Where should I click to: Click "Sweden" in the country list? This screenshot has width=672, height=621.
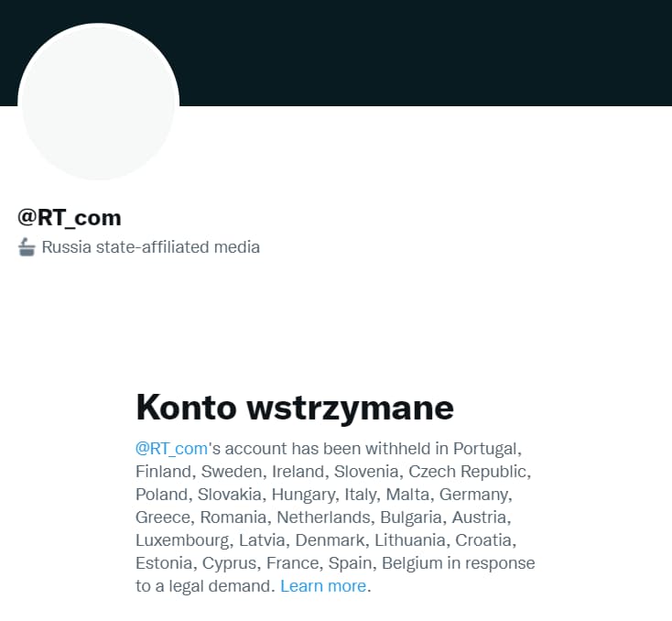coord(232,472)
